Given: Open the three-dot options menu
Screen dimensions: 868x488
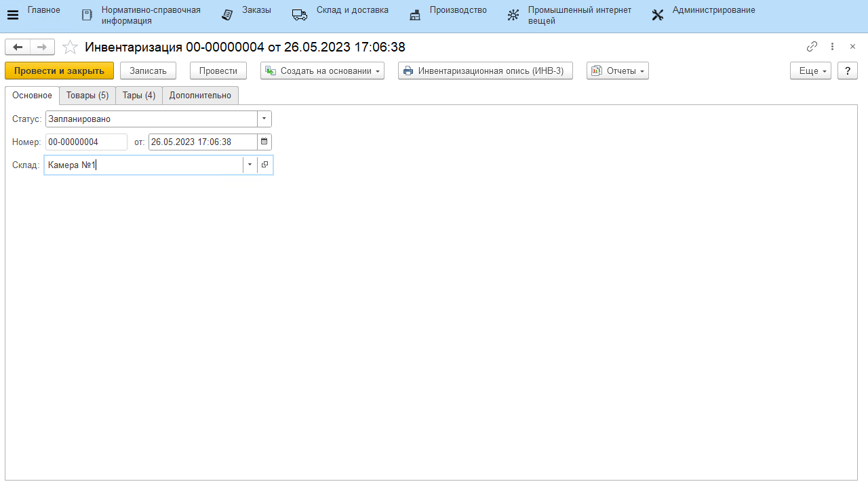Looking at the screenshot, I should click(833, 47).
